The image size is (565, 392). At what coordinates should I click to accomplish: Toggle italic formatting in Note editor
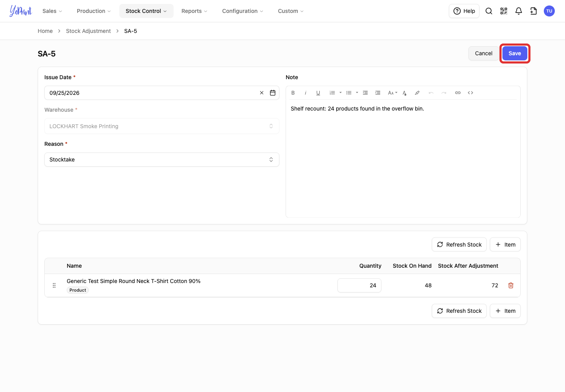coord(306,93)
